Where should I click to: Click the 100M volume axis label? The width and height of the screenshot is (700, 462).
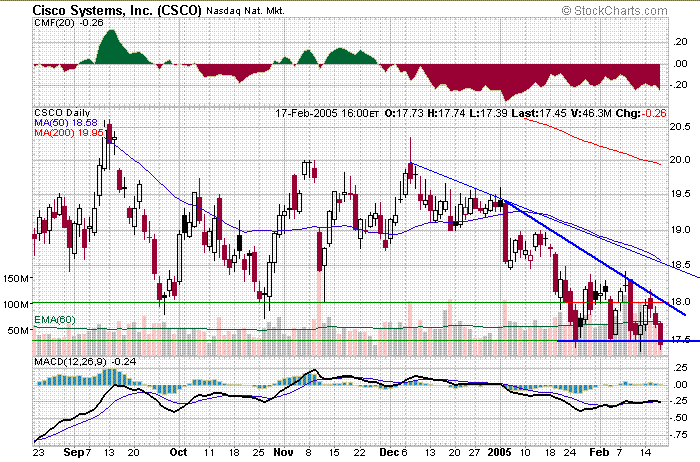16,305
